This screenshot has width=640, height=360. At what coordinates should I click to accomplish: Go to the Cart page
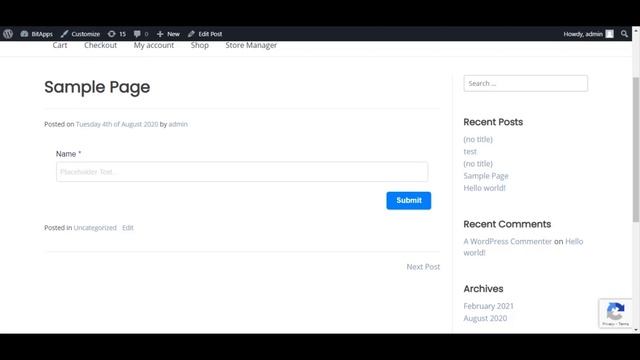click(x=60, y=45)
